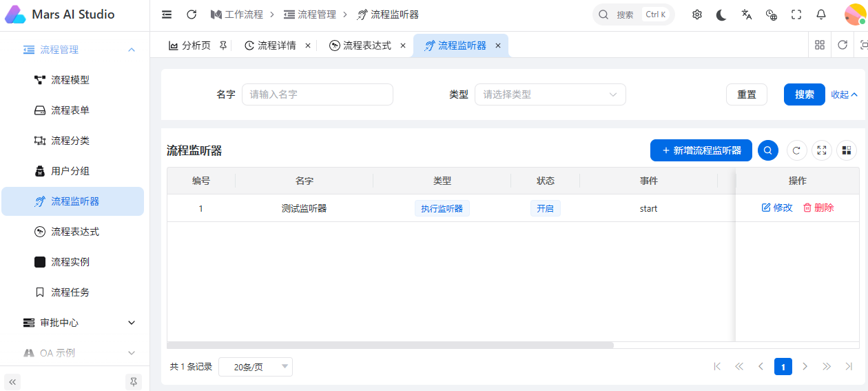
Task: Select page 1 in pagination
Action: [x=783, y=366]
